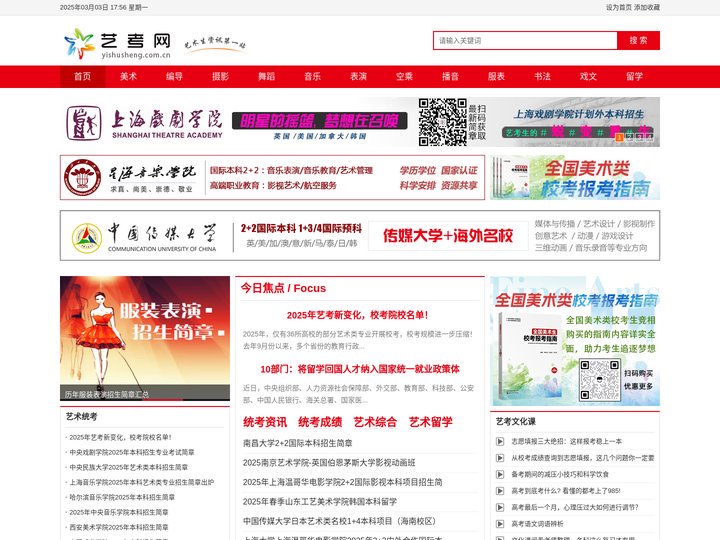Click the play icon beside 从校考成绩查询到志愿填报

coord(500,458)
